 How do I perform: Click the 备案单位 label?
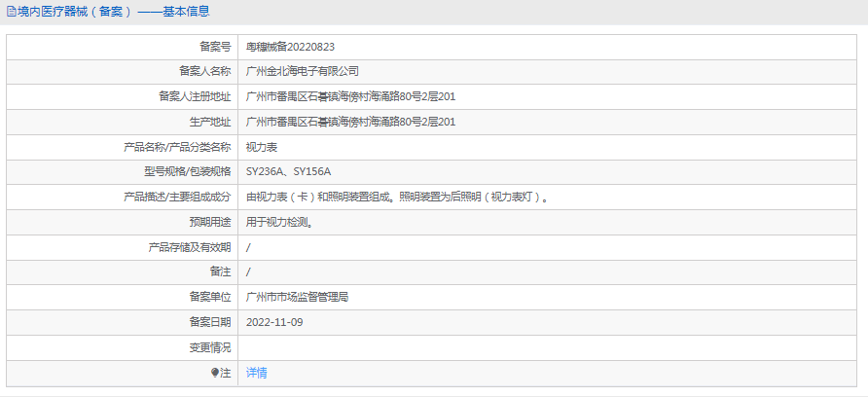[x=210, y=298]
